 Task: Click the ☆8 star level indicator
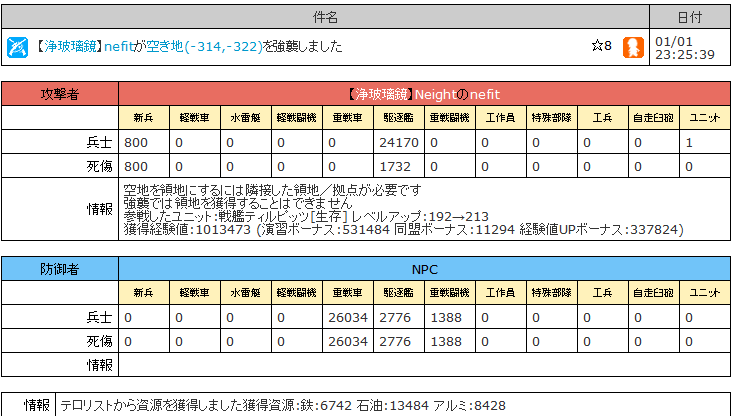click(x=602, y=46)
